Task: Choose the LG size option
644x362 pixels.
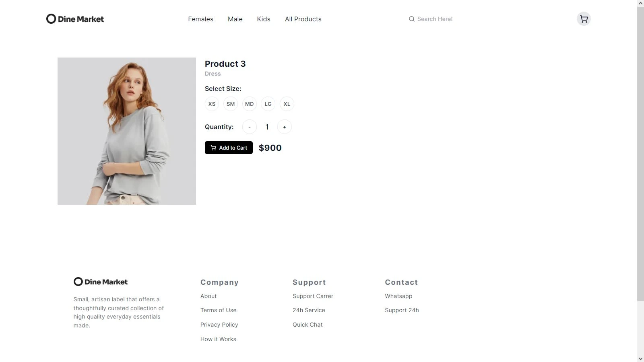Action: pos(268,104)
